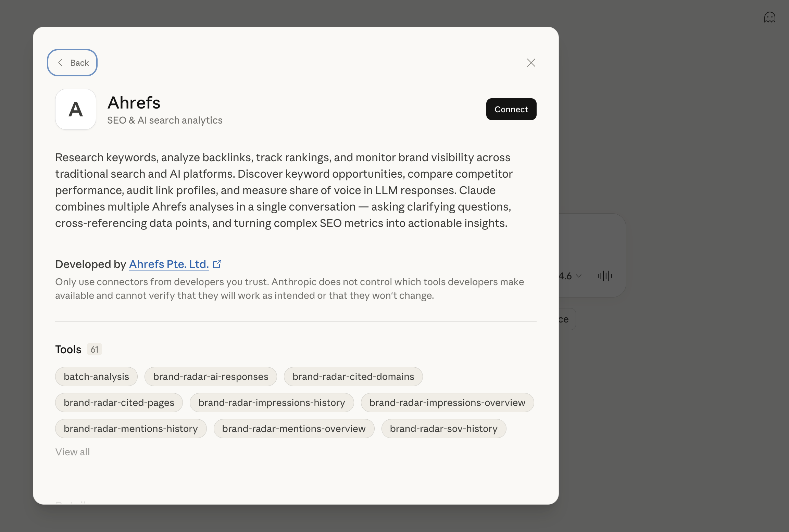This screenshot has height=532, width=789.
Task: Select the brand-radar-ai-responses tool chip
Action: (211, 377)
